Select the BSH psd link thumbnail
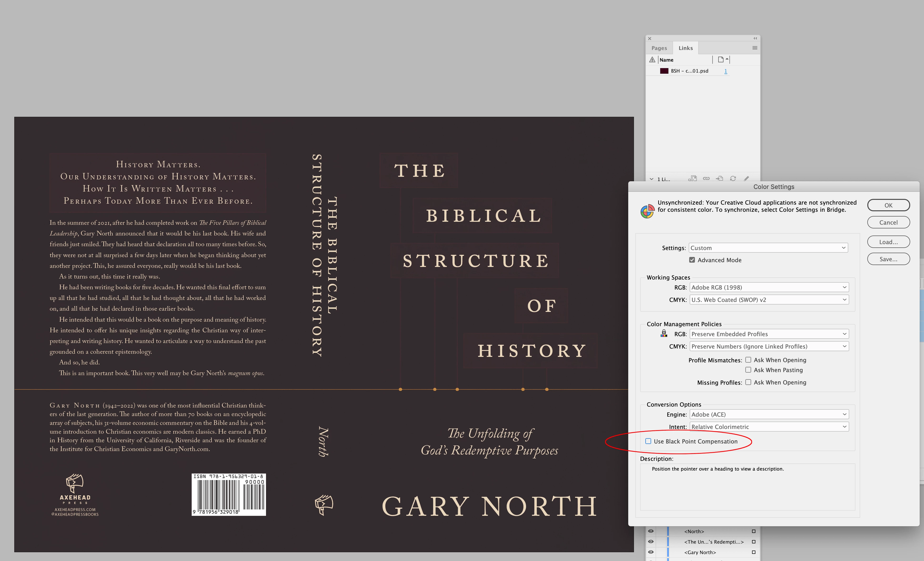 click(x=664, y=71)
